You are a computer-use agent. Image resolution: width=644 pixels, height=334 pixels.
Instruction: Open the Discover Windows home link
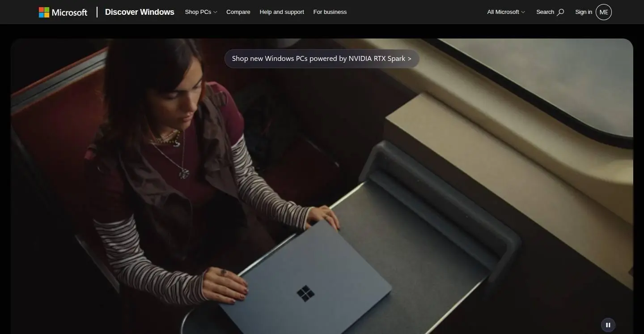click(x=140, y=12)
